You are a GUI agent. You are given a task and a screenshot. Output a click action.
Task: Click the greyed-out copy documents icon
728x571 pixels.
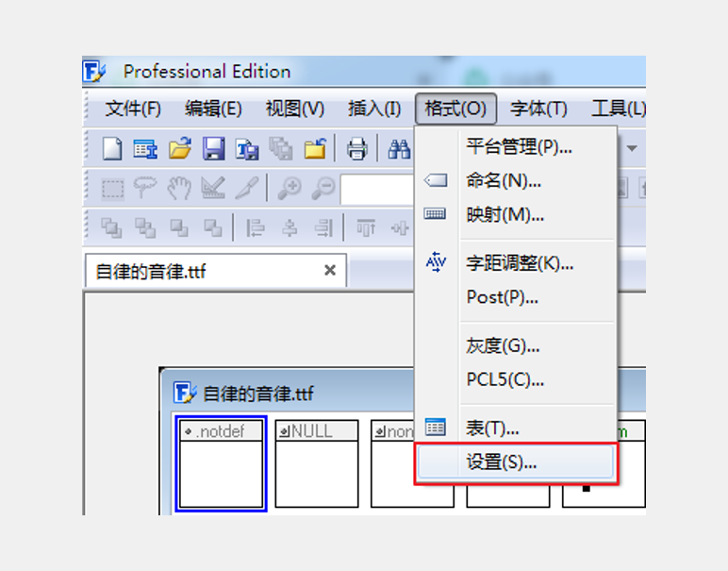[281, 149]
